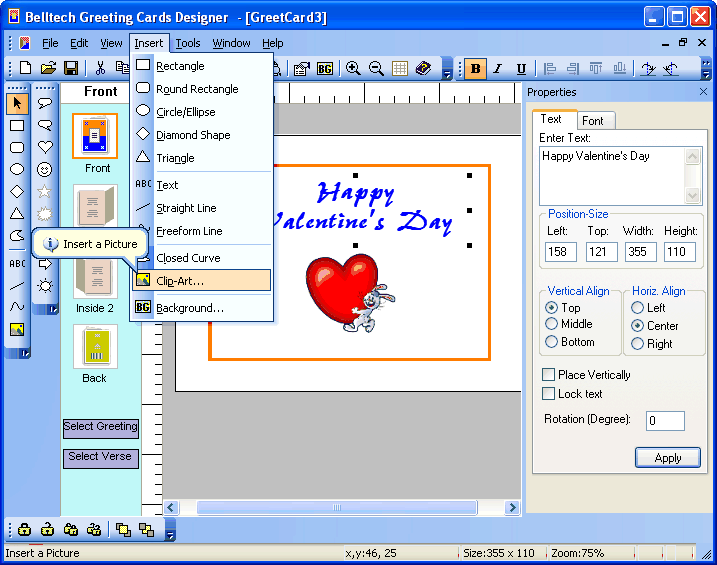Select the straight line tool in left toolbar
717x565 pixels.
(17, 286)
